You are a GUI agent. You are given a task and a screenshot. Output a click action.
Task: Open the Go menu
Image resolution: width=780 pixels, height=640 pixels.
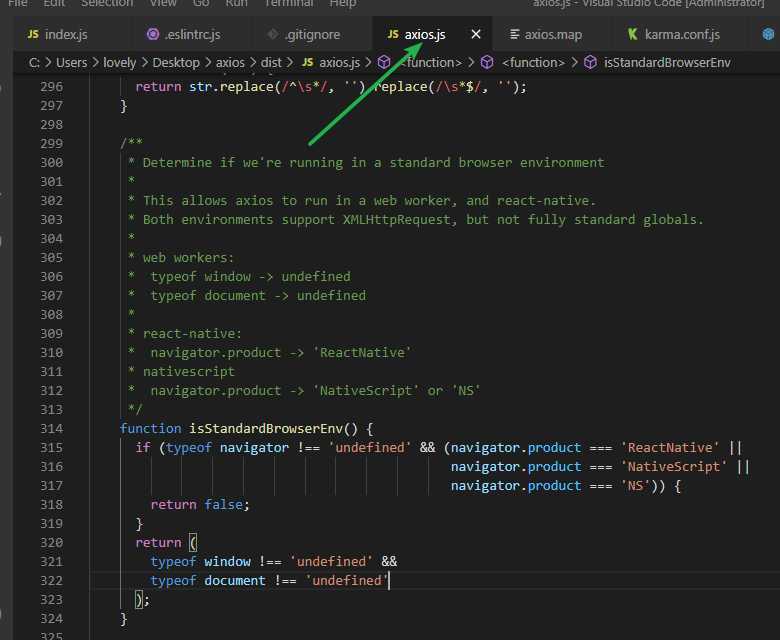click(201, 3)
